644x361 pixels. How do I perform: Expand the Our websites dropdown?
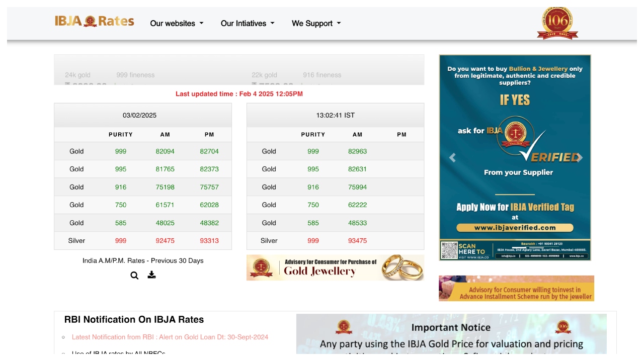(177, 23)
